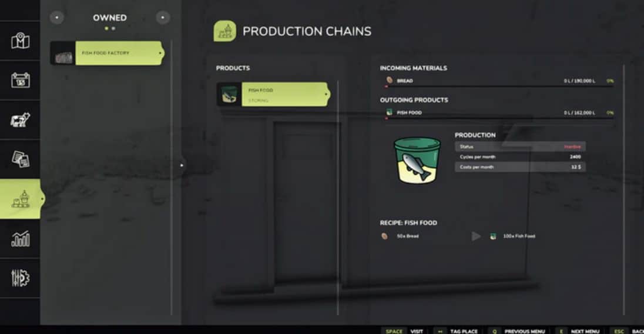Click the Status Inactive row
Image resolution: width=644 pixels, height=334 pixels.
pyautogui.click(x=520, y=146)
